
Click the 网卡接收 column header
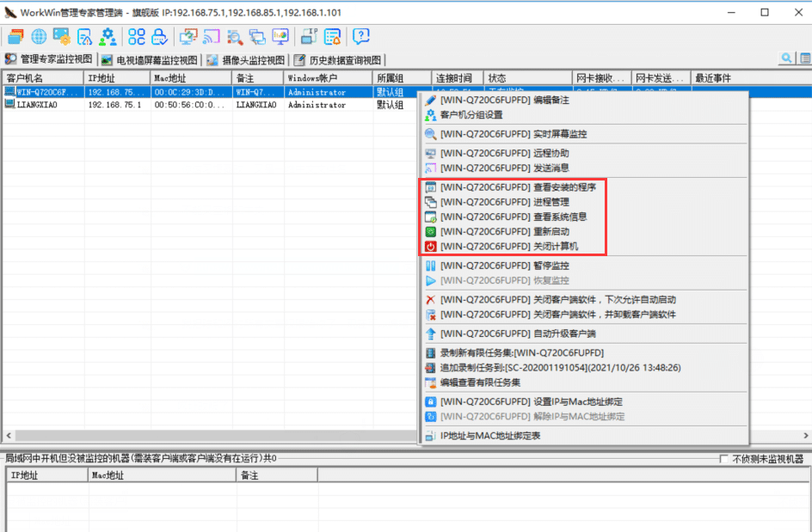point(602,78)
